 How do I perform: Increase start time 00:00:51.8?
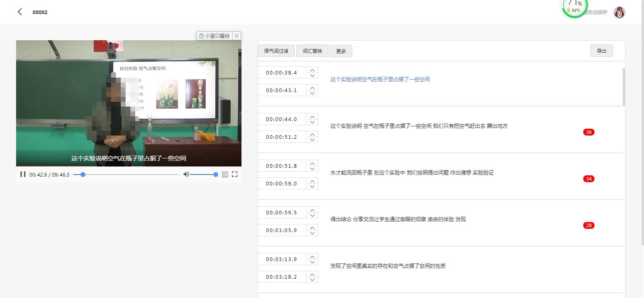point(312,163)
